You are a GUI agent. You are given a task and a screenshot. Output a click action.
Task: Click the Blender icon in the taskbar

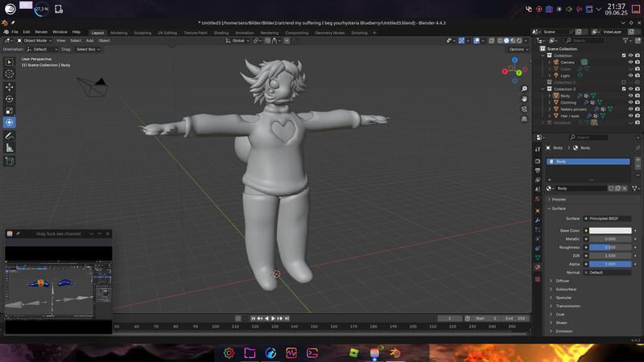click(x=395, y=352)
